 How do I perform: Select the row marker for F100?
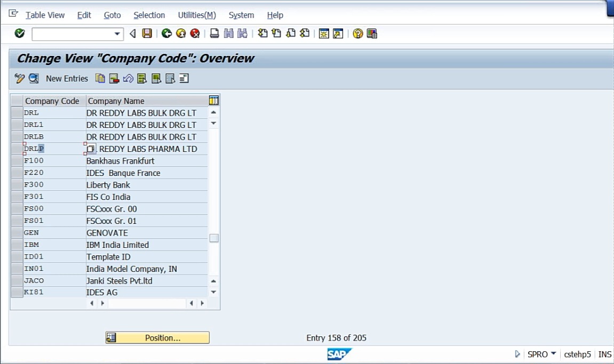(x=17, y=161)
